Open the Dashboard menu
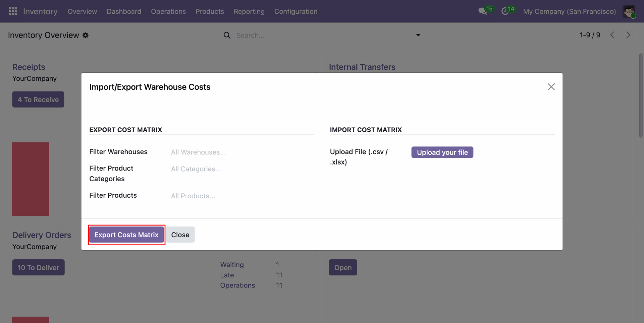This screenshot has width=644, height=323. 124,11
